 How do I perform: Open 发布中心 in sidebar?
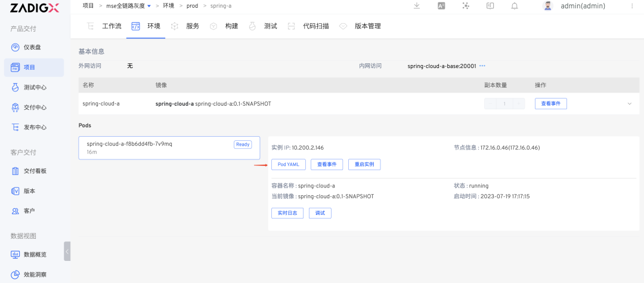click(33, 128)
